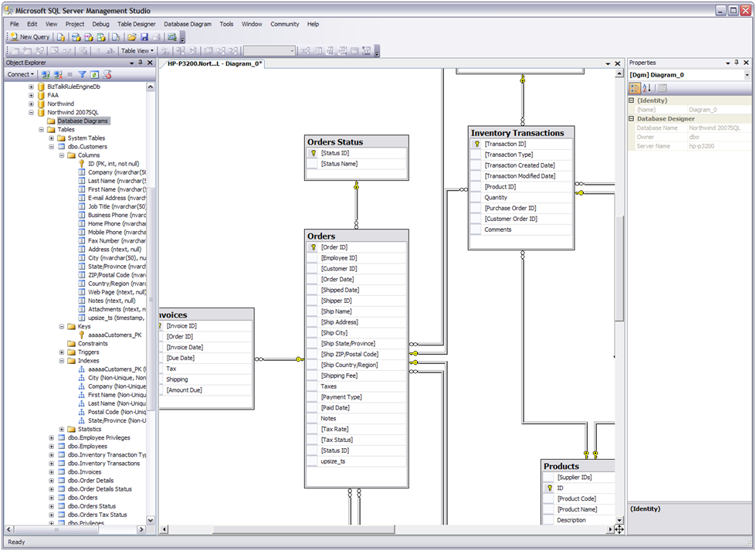The height and width of the screenshot is (551, 756).
Task: Open the Database Diagram menu
Action: [188, 24]
